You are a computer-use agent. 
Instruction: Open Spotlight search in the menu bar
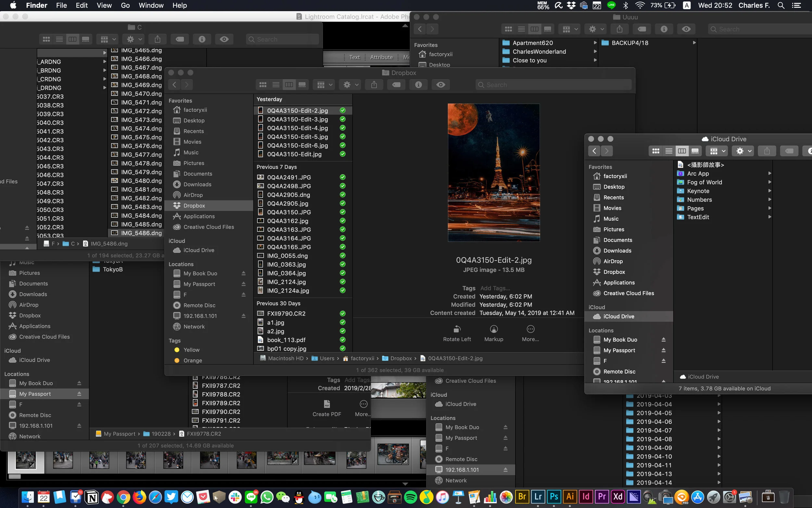(x=781, y=6)
